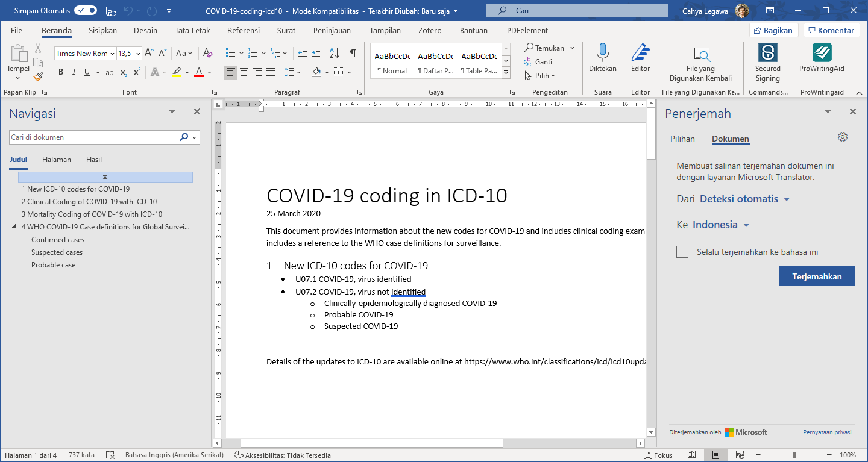Open the 'Dari Deteksi otomatis' language dropdown
Image resolution: width=868 pixels, height=462 pixels.
[x=744, y=199]
